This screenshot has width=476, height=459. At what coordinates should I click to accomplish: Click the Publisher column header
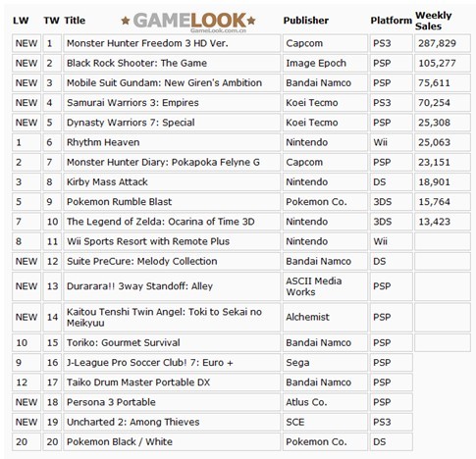tap(306, 21)
